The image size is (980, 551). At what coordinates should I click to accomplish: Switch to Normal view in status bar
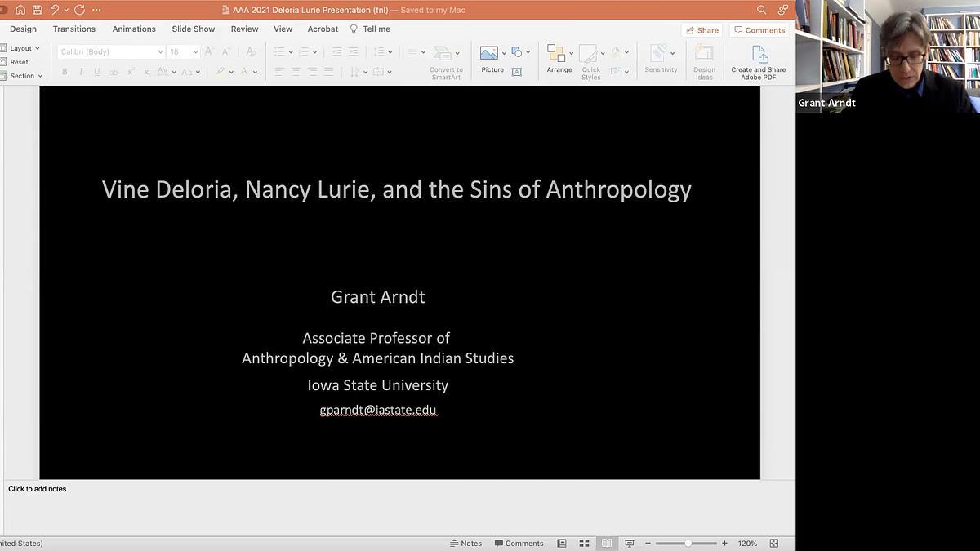[x=562, y=544]
